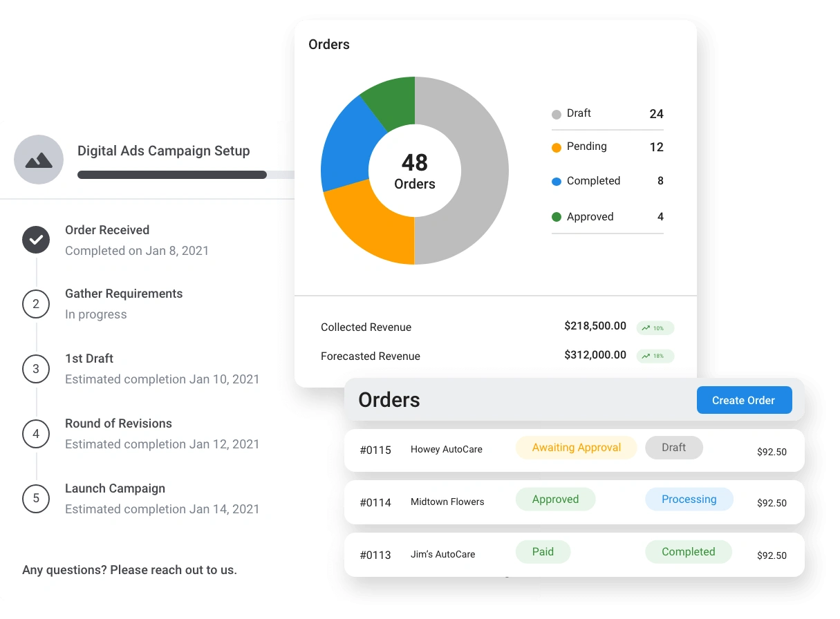Click the Create Order button
Viewport: 840px width, 619px height.
(x=744, y=400)
